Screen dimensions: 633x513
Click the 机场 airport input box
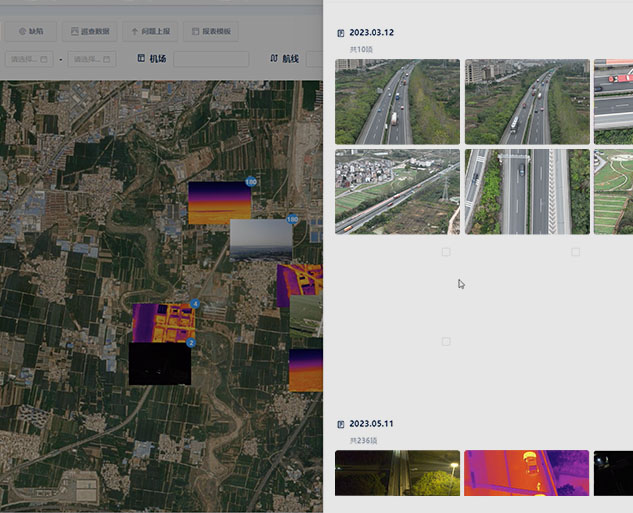tap(210, 59)
